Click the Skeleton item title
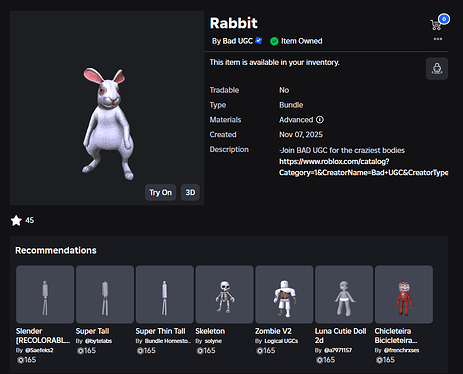 click(x=210, y=331)
